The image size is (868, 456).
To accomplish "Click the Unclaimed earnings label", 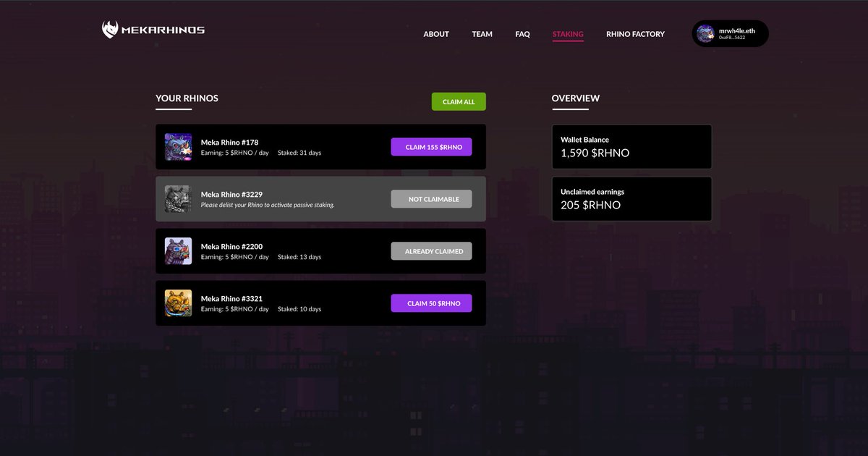I will point(592,192).
